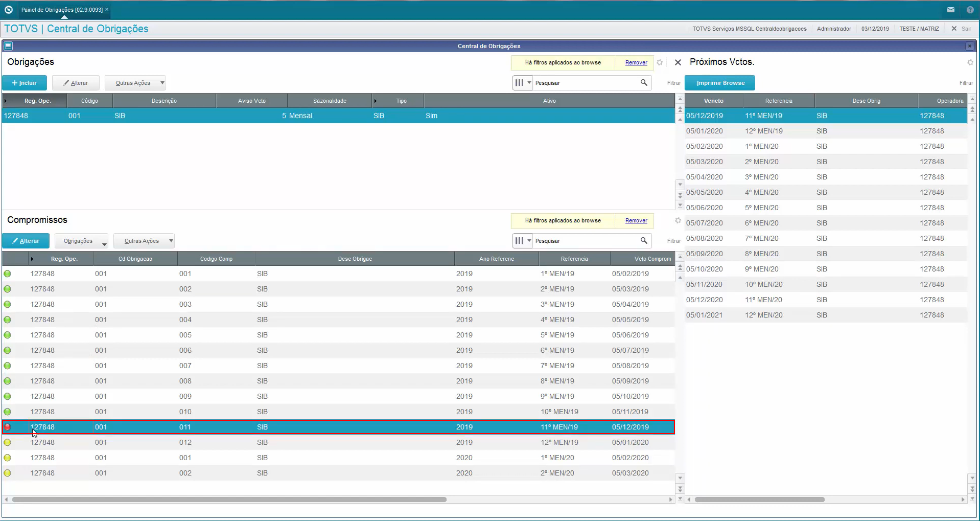Expand column selector dropdown in Obrigações search
This screenshot has height=521, width=980.
tap(523, 83)
